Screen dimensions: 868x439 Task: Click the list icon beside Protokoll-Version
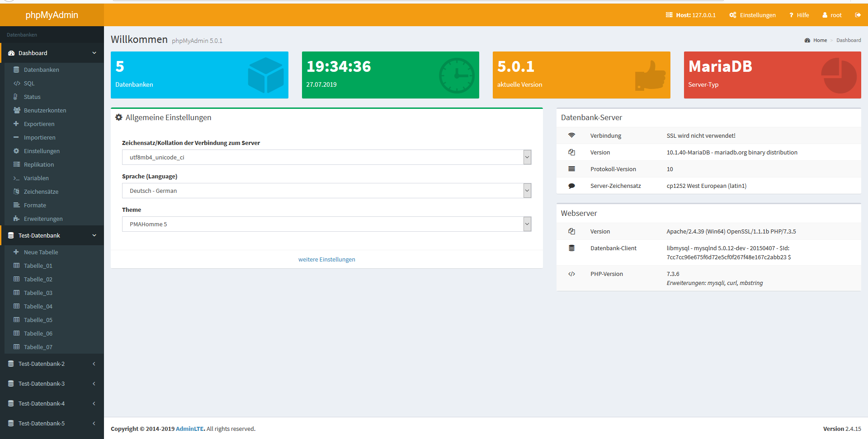tap(571, 169)
